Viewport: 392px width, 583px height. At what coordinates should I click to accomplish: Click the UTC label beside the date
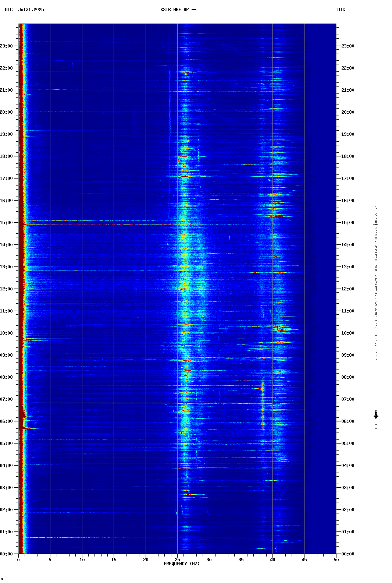(9, 10)
